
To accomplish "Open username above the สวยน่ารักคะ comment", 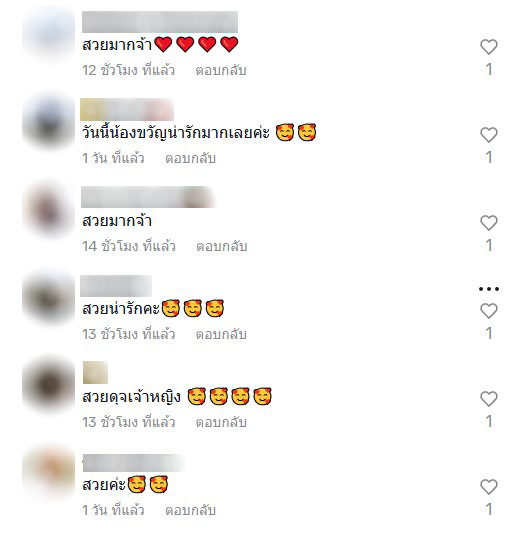I will pyautogui.click(x=116, y=286).
